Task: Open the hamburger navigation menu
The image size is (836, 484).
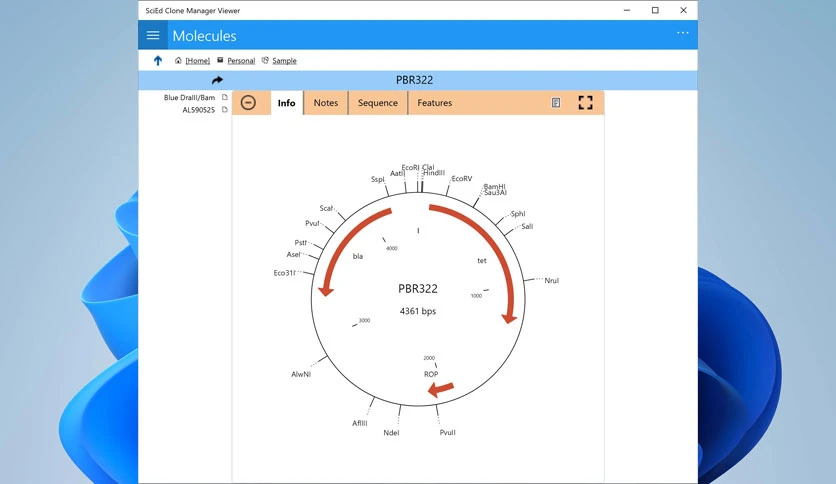Action: pyautogui.click(x=153, y=35)
